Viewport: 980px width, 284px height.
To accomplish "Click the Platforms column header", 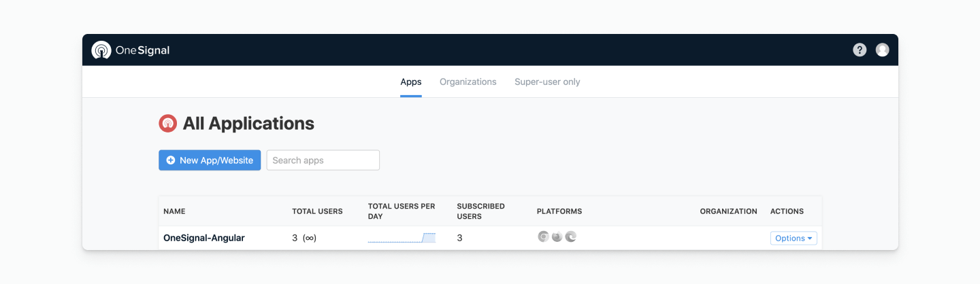I will pyautogui.click(x=559, y=211).
